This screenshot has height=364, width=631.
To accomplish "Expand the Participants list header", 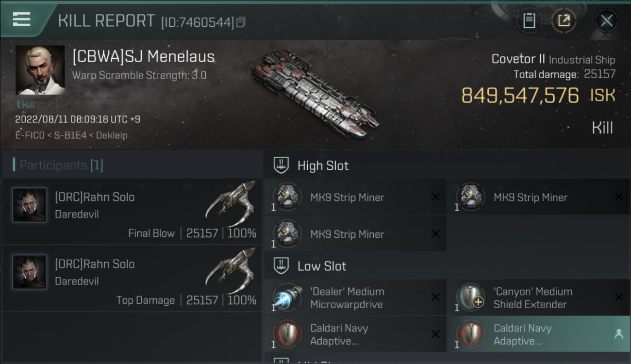I will pos(61,165).
